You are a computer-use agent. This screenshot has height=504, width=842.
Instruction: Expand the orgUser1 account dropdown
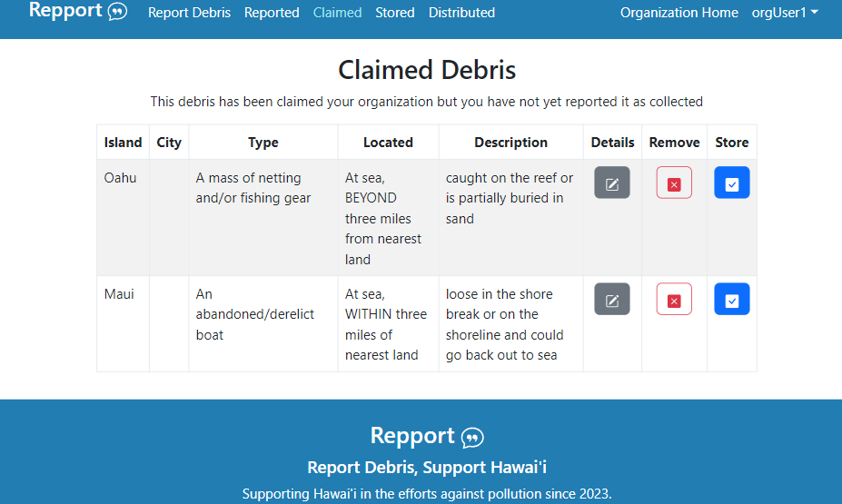[785, 13]
